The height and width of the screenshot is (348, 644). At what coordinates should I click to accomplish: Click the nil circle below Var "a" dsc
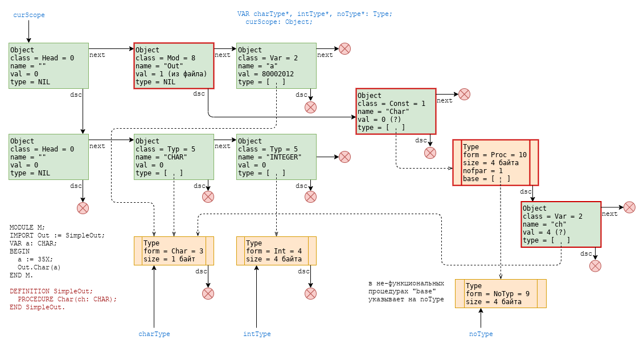pyautogui.click(x=310, y=107)
